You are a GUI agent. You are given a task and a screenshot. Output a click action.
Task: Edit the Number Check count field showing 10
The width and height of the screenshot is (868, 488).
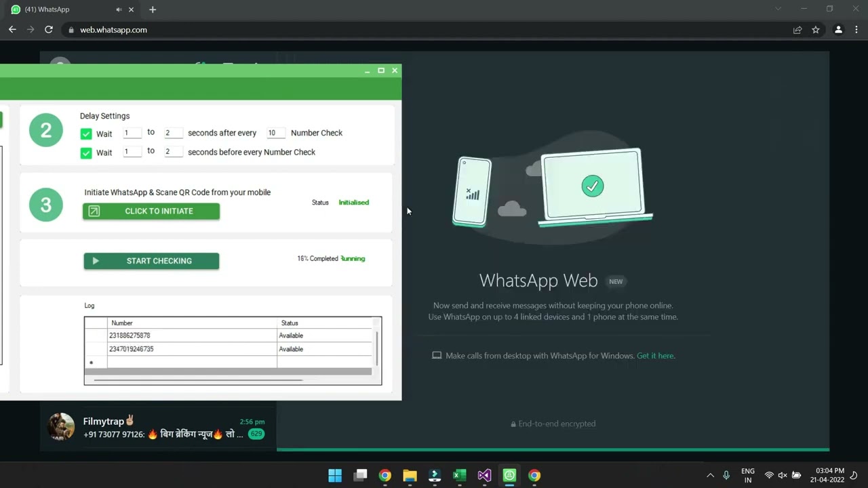pos(276,133)
